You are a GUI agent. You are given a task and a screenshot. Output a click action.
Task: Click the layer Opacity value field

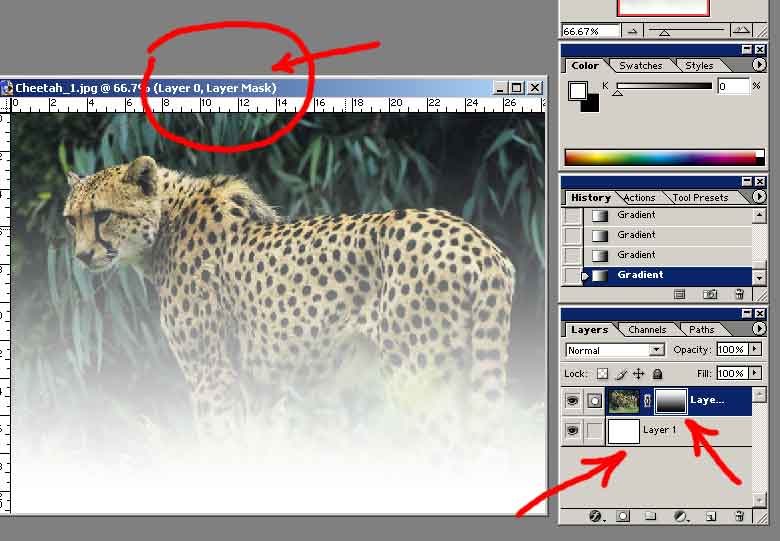coord(731,350)
